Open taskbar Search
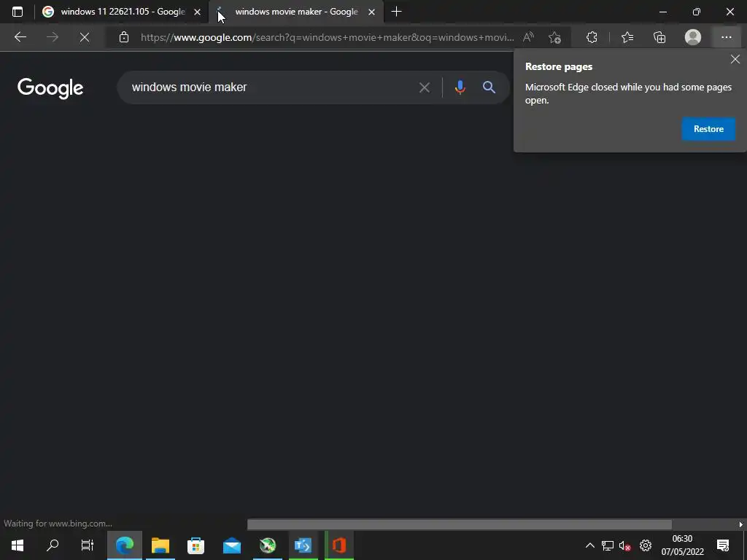Image resolution: width=747 pixels, height=560 pixels. [x=53, y=545]
